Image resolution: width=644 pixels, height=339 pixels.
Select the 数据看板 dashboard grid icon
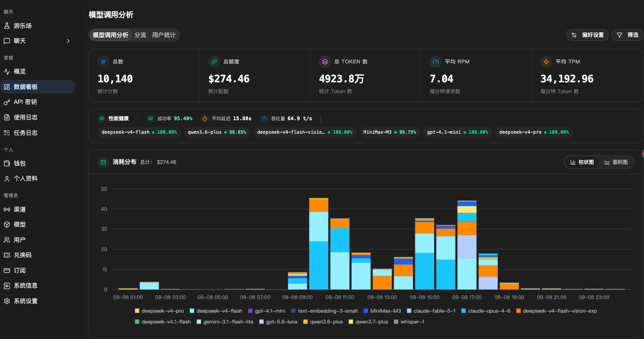(x=7, y=87)
